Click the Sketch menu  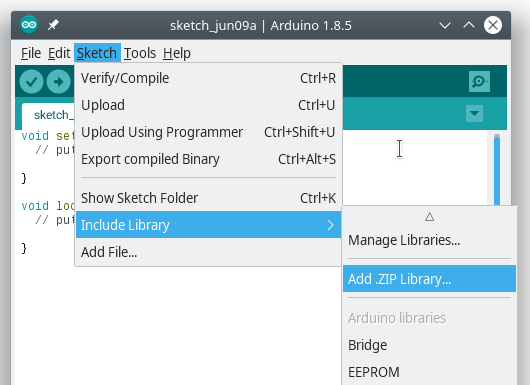point(97,53)
